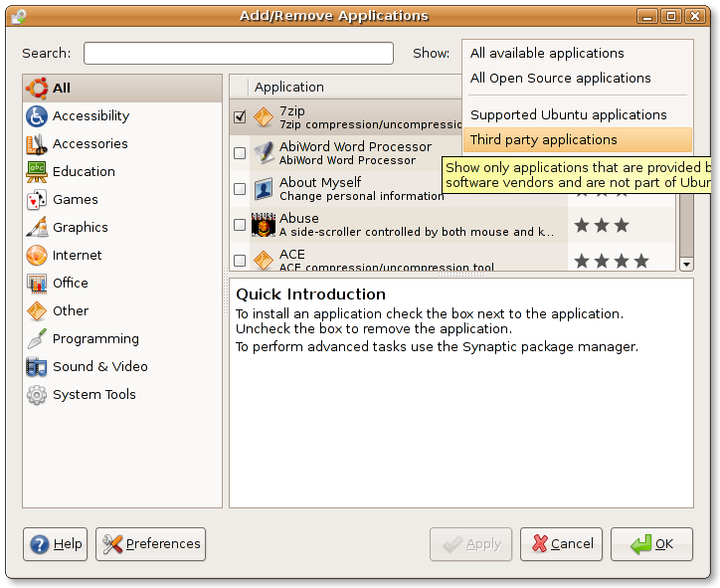Check the AbiWord Word Processor checkbox

coord(240,153)
